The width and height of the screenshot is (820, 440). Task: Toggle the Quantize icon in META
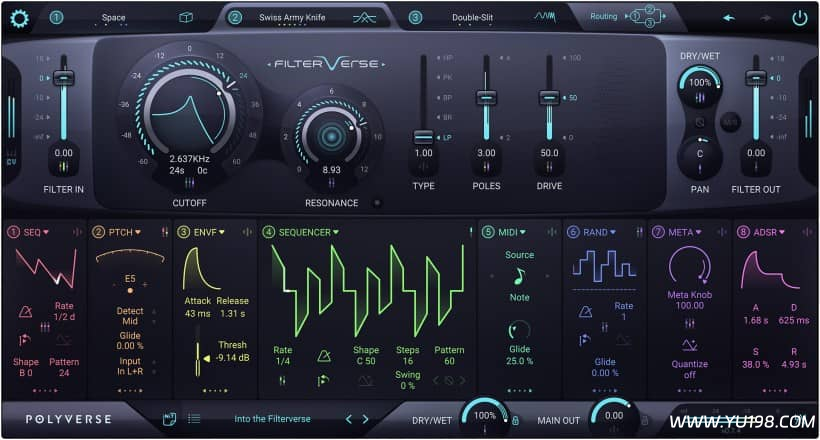pos(690,345)
